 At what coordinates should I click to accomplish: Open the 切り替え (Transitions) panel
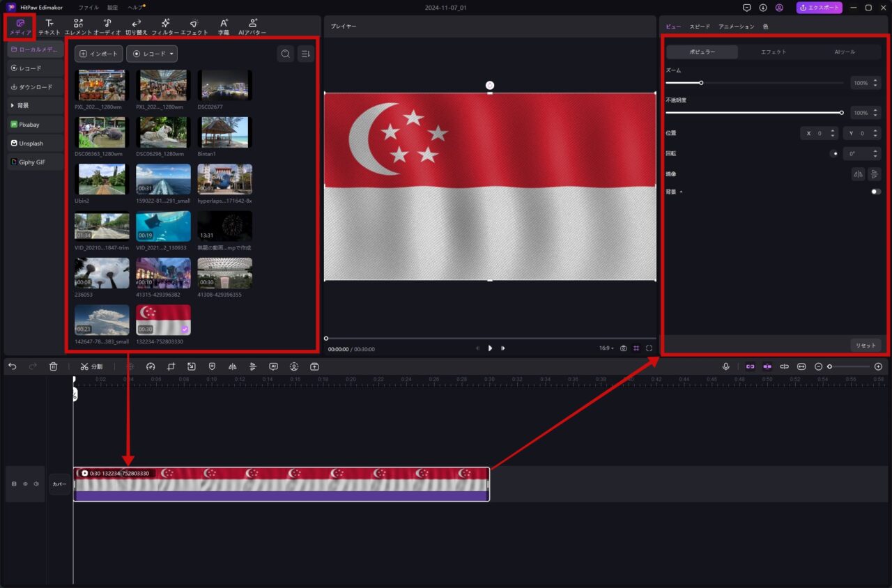coord(137,27)
